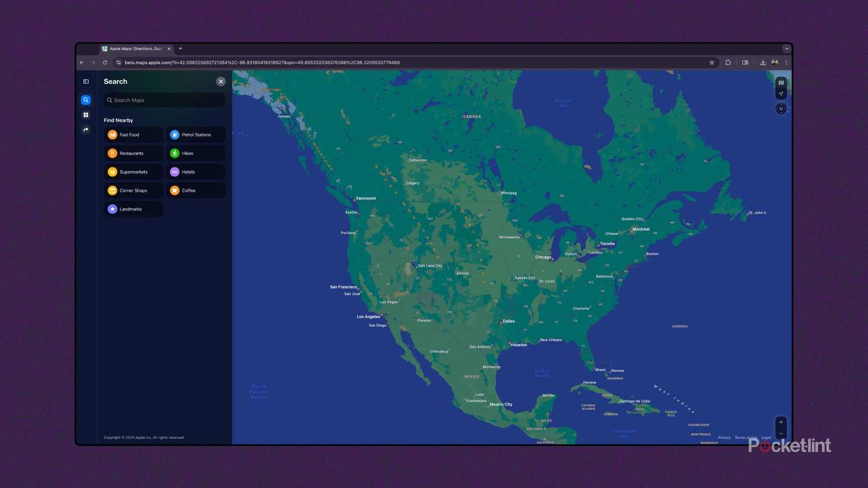Close the Apple Maps browser tab

coord(169,49)
